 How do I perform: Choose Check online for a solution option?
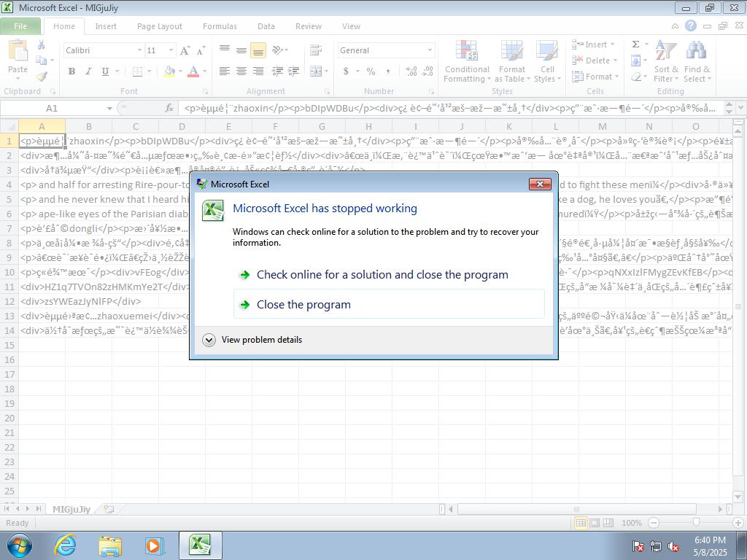click(x=389, y=275)
